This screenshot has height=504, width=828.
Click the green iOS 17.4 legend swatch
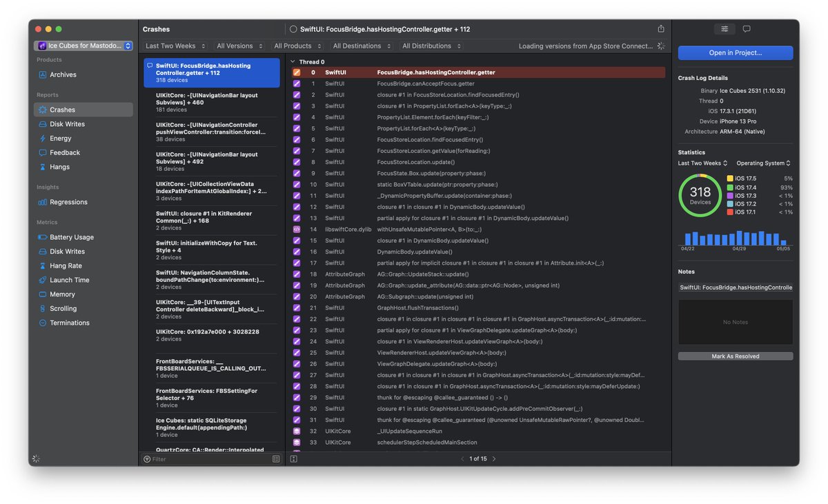(730, 187)
